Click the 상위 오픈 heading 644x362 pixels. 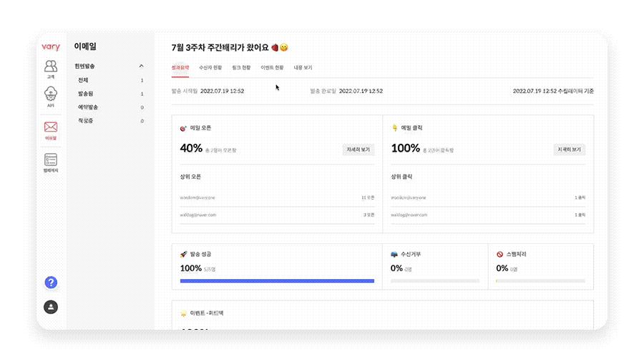click(190, 177)
